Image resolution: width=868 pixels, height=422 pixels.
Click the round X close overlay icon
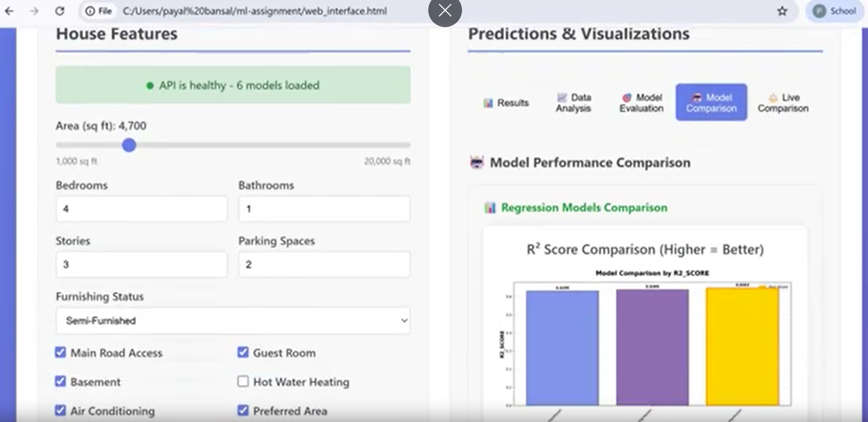click(x=445, y=10)
